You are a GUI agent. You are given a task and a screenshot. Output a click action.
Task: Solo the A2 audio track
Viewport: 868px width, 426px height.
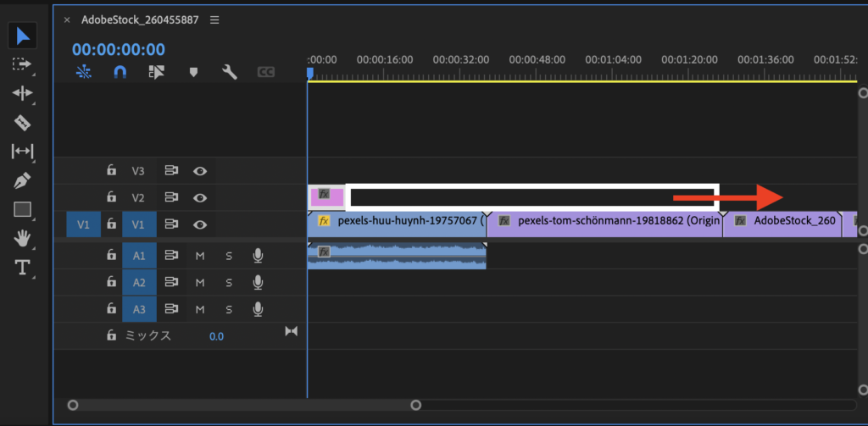(228, 283)
